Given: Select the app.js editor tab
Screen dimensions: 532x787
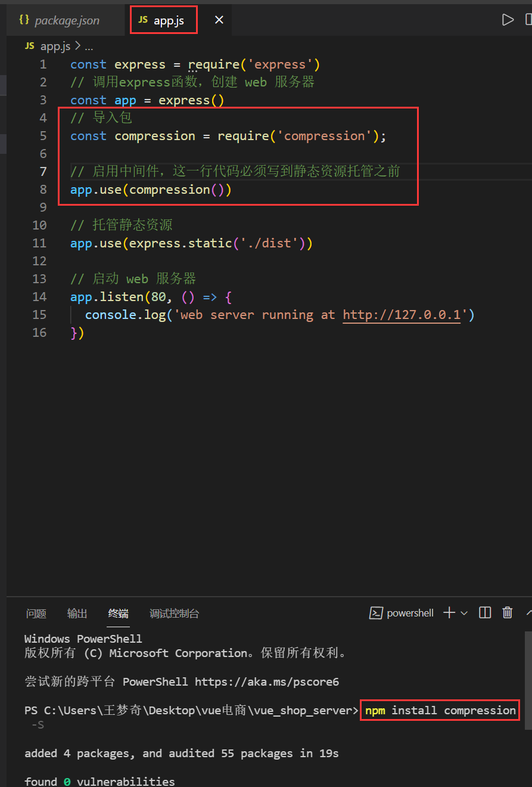Looking at the screenshot, I should (x=169, y=20).
